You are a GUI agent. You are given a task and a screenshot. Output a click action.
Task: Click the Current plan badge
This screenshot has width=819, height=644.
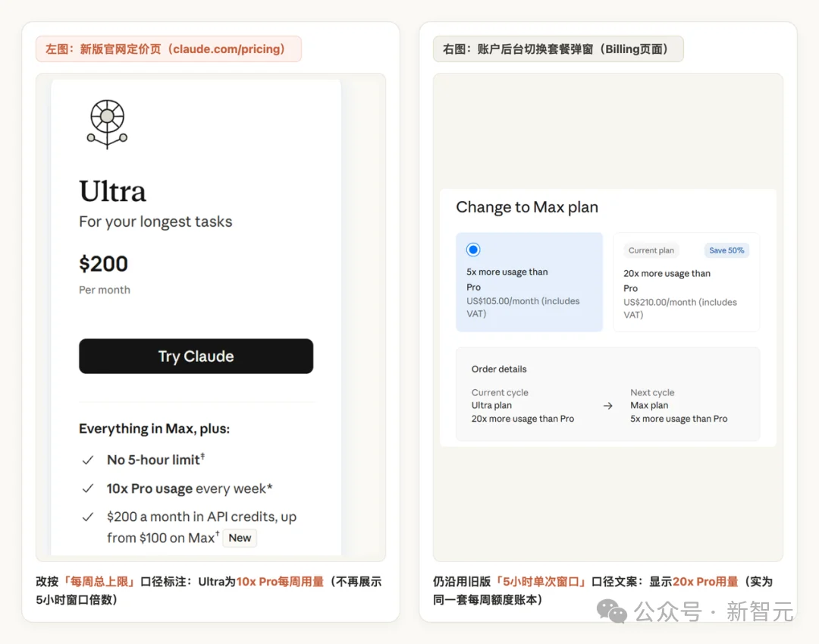(651, 250)
